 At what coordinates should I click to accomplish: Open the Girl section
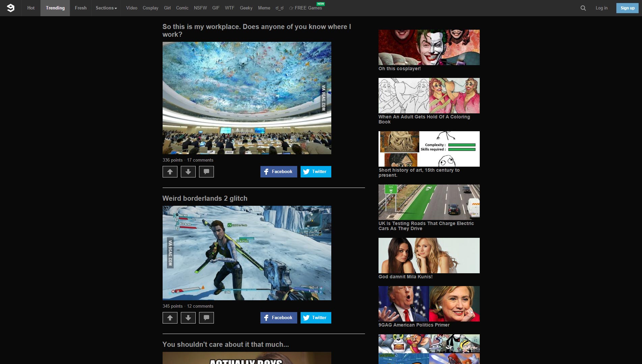167,8
